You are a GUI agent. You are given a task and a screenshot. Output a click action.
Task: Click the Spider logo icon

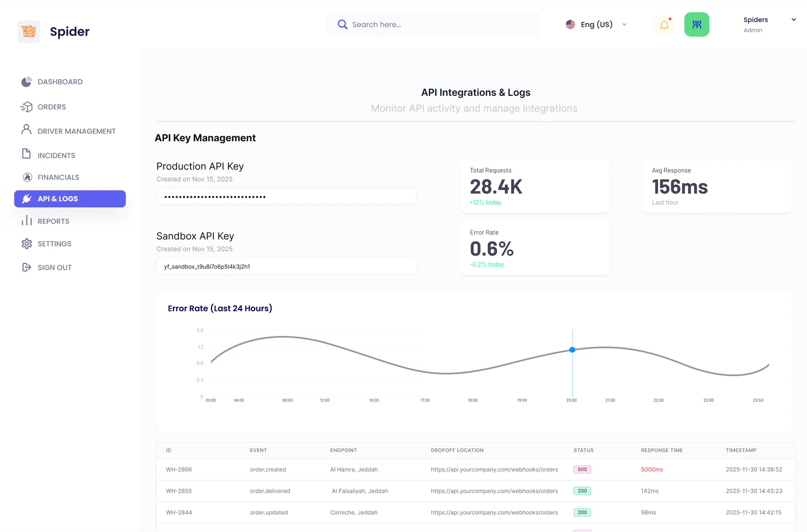click(x=29, y=32)
